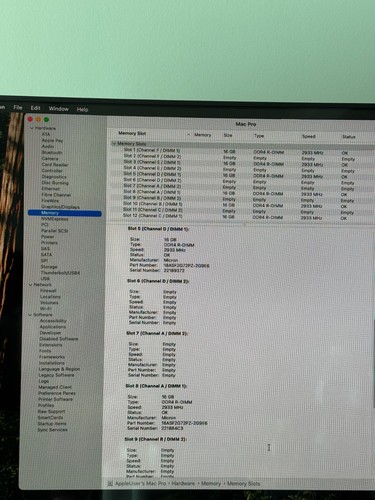The image size is (375, 500).
Task: Select Camera in the sidebar
Action: 50,158
